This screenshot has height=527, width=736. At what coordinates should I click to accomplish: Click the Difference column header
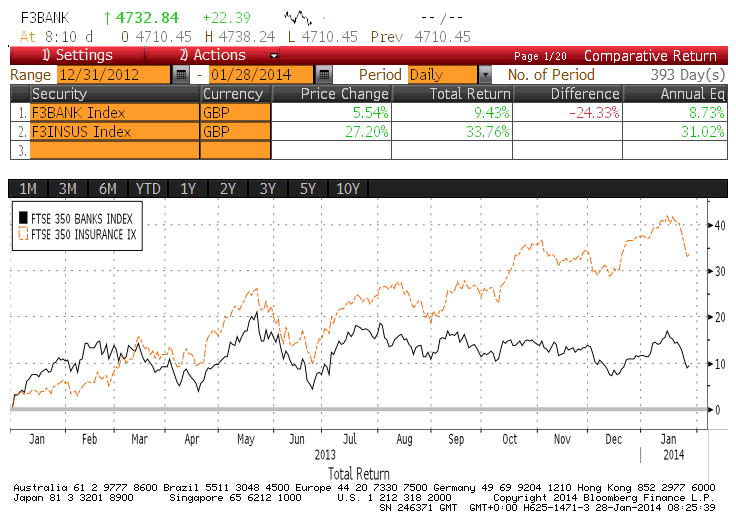(567, 94)
